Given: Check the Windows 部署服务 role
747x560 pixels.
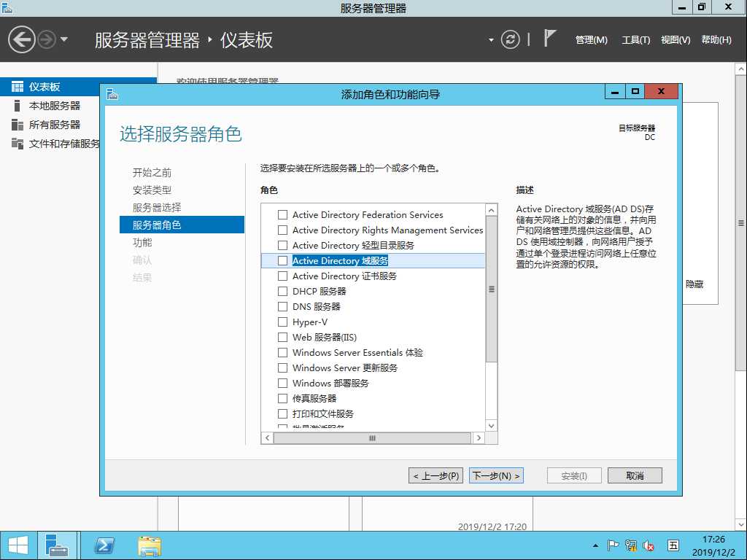Looking at the screenshot, I should pos(282,383).
